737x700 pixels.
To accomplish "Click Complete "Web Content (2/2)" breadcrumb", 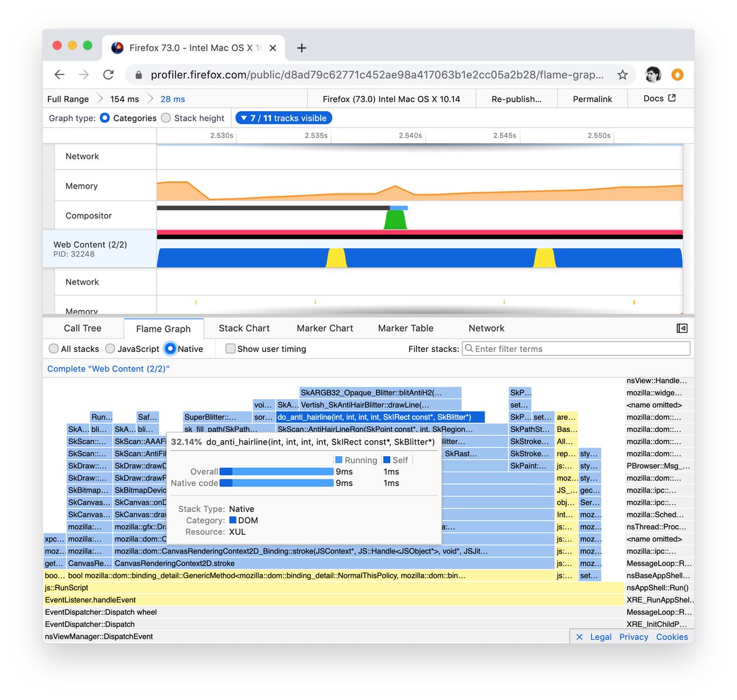I will pyautogui.click(x=108, y=368).
